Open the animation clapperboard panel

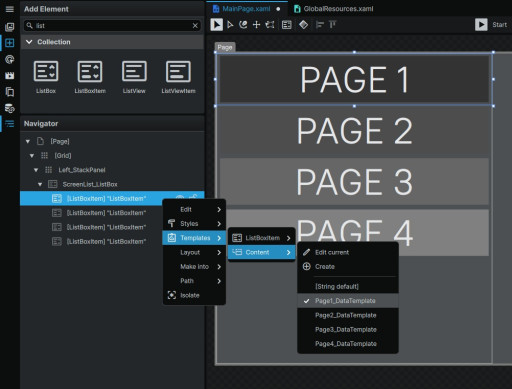[10, 75]
